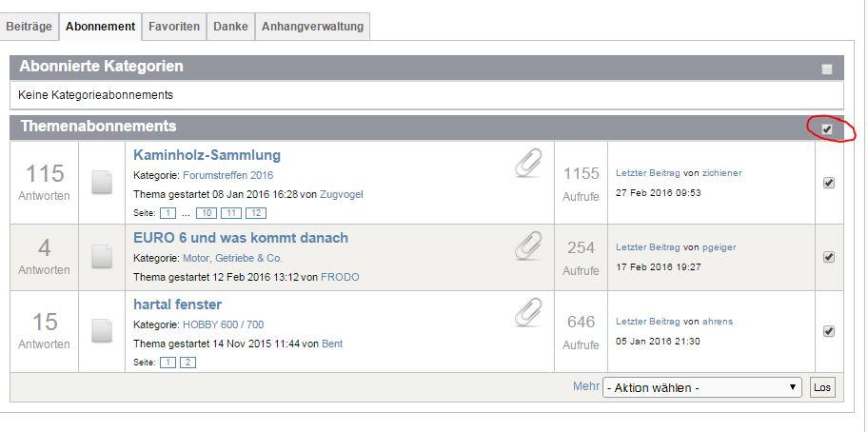
Task: Open the Favoriten tab
Action: (x=174, y=27)
